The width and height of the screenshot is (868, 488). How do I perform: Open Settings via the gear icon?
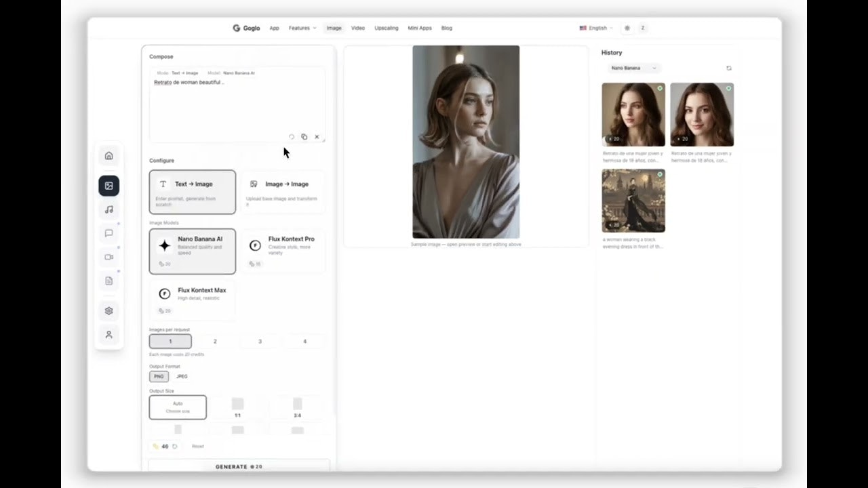coord(108,310)
